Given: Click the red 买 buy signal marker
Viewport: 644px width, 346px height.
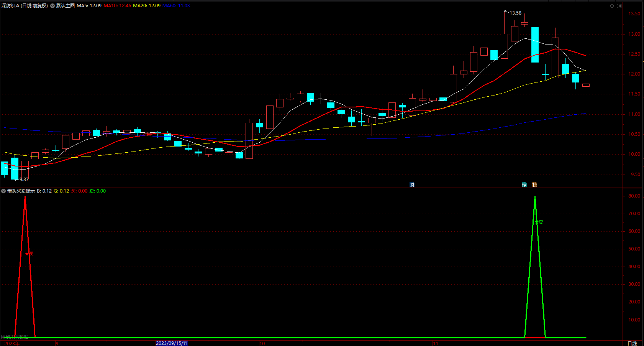Looking at the screenshot, I should pos(29,254).
